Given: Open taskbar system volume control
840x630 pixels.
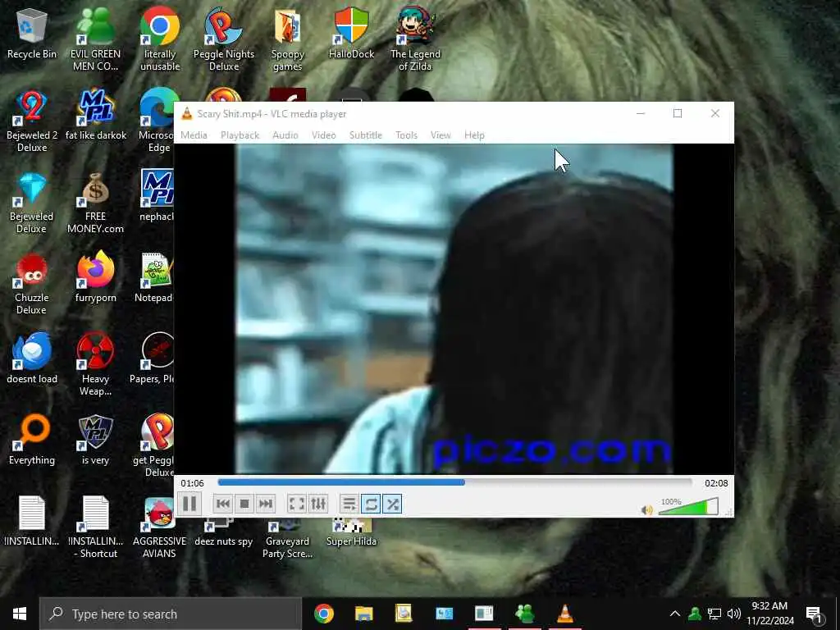Looking at the screenshot, I should [734, 614].
